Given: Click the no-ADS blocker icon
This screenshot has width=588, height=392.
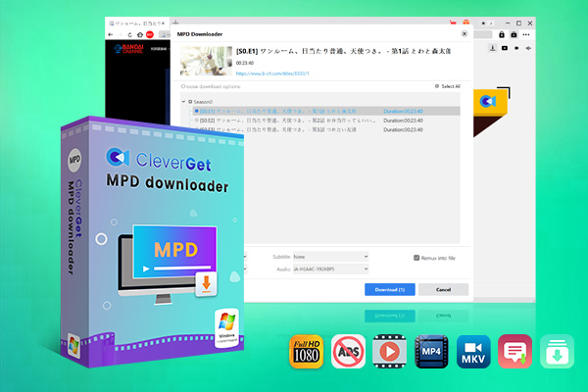Looking at the screenshot, I should click(x=349, y=352).
